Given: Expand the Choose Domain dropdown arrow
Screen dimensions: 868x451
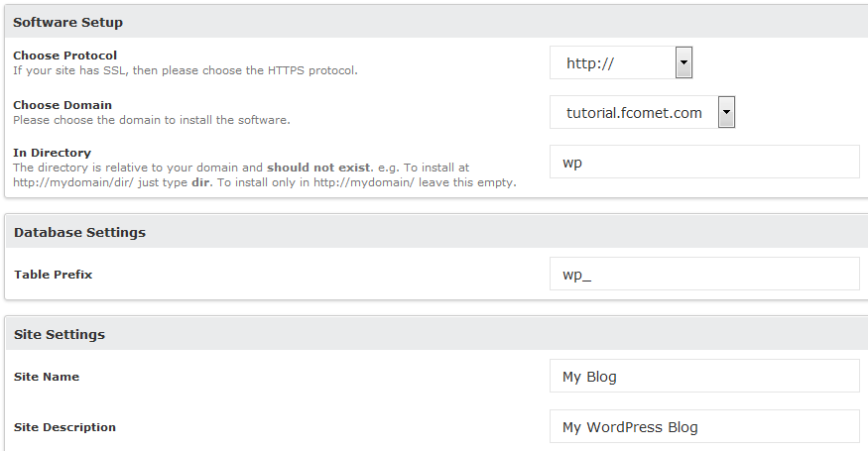Looking at the screenshot, I should tap(726, 113).
